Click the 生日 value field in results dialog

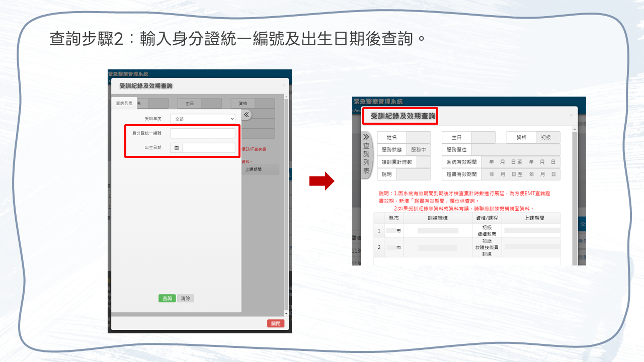point(483,137)
